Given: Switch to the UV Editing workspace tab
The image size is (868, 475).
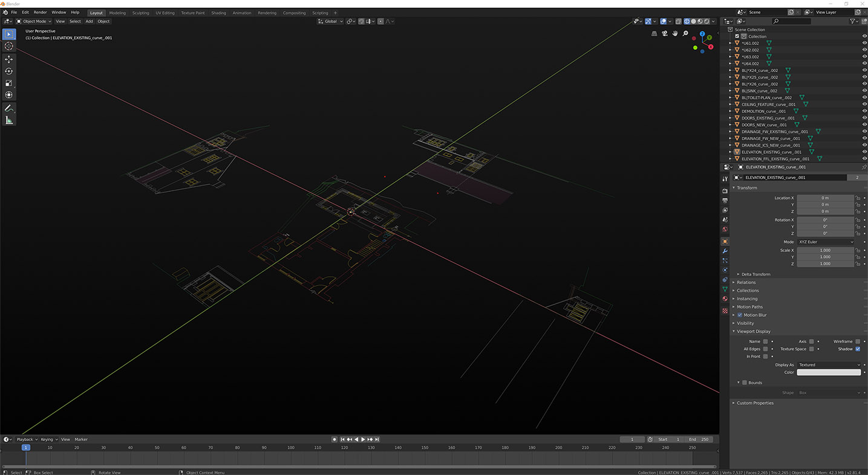Looking at the screenshot, I should point(165,13).
